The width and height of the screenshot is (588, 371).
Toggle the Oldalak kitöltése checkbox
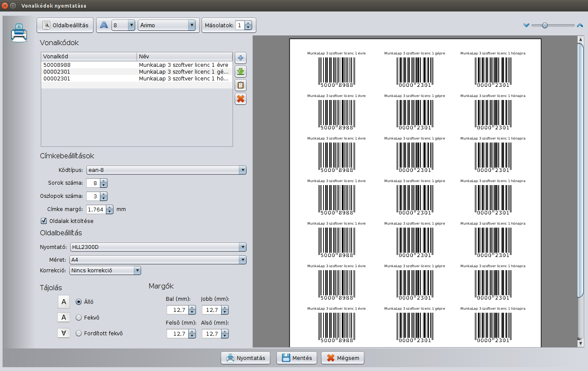pos(44,221)
